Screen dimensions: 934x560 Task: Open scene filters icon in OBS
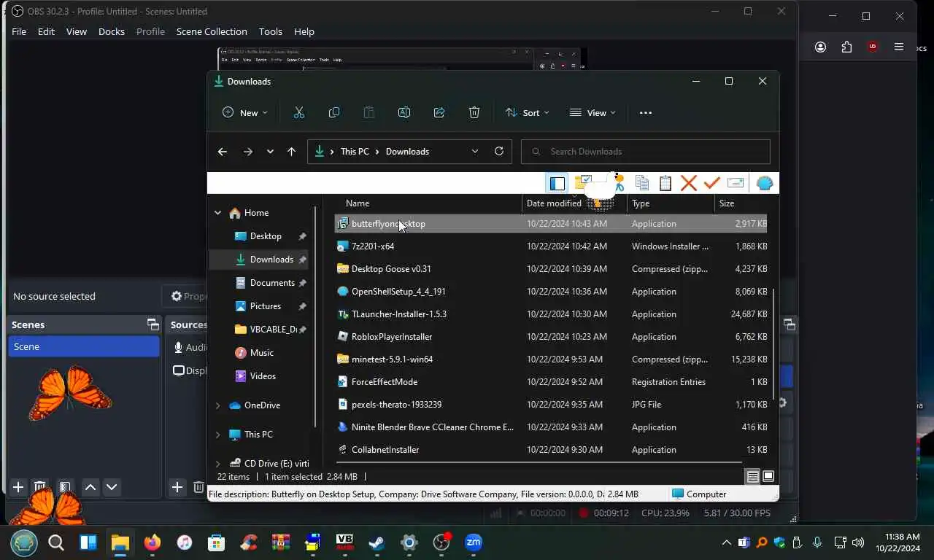pos(65,487)
